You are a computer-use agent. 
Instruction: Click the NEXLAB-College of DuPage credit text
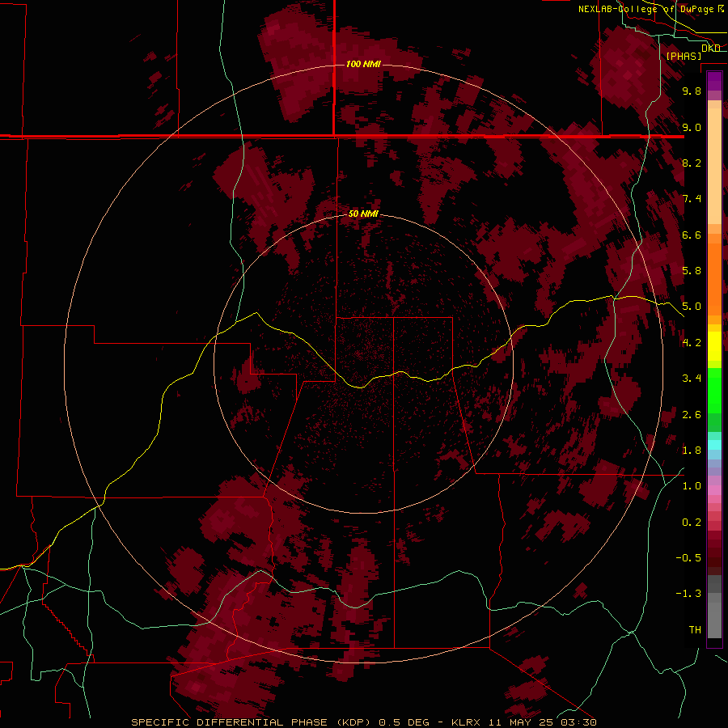pyautogui.click(x=648, y=9)
